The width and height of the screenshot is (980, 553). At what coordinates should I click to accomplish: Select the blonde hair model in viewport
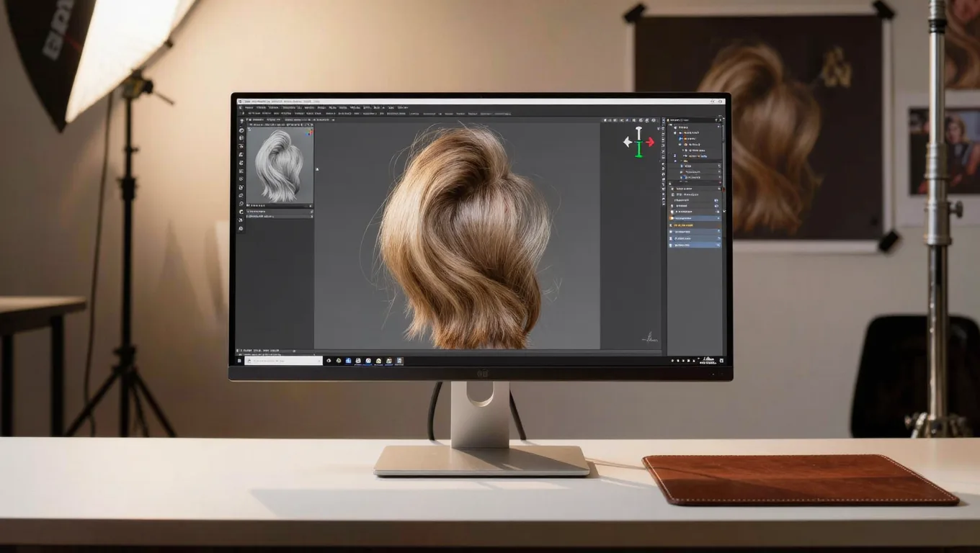[x=465, y=238]
